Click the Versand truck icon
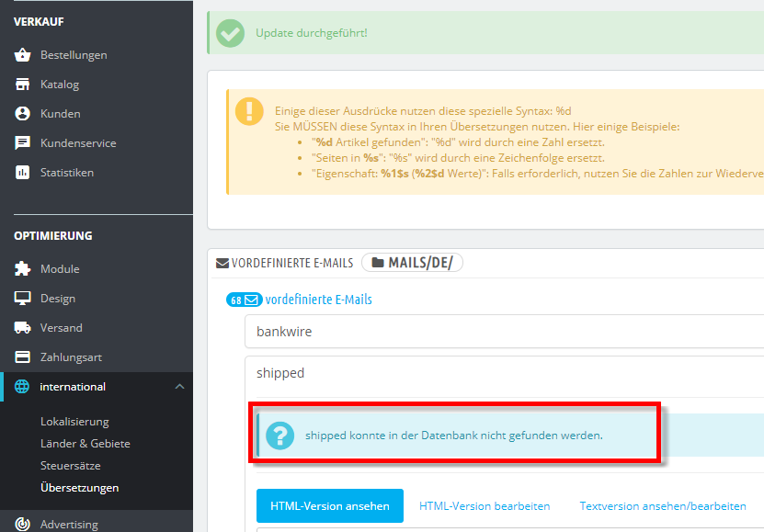Viewport: 764px width, 532px height. (22, 328)
